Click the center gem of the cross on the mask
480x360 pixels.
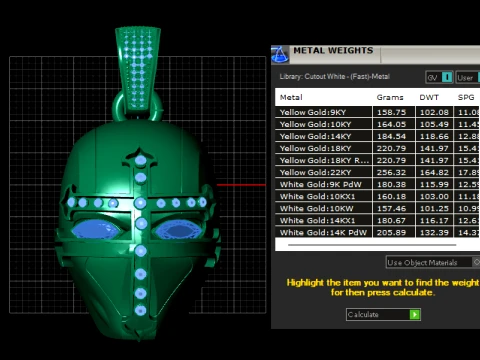[140, 203]
